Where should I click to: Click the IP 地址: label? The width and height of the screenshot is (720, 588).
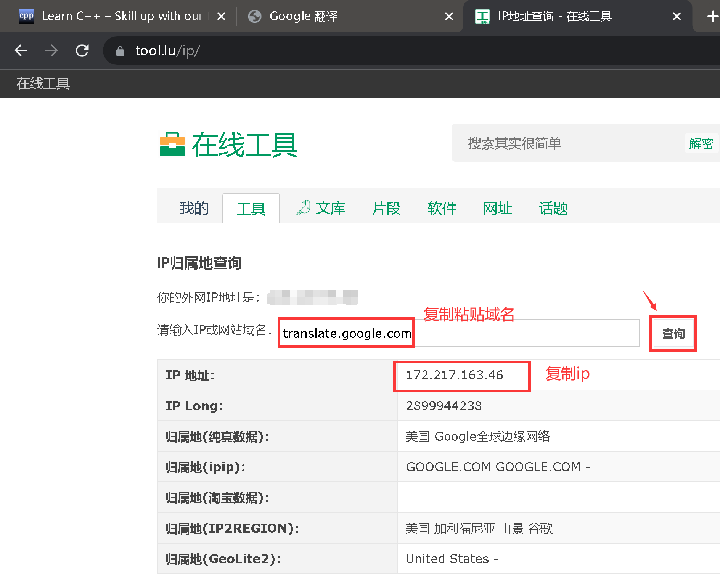pyautogui.click(x=190, y=375)
